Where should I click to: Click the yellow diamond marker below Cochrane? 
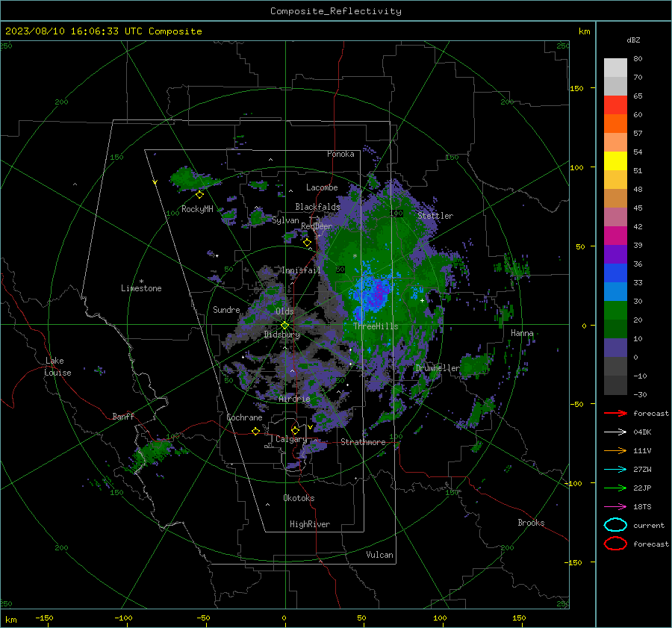coord(255,432)
